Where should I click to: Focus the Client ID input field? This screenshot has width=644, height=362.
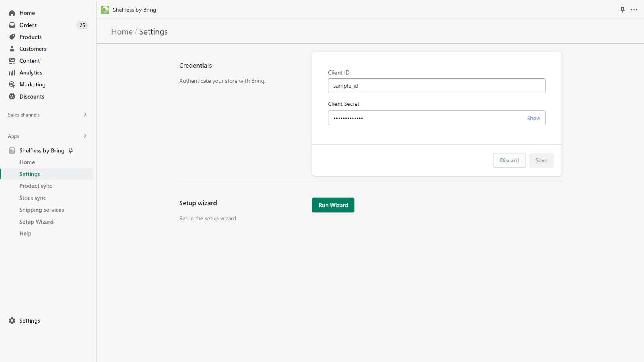coord(437,86)
